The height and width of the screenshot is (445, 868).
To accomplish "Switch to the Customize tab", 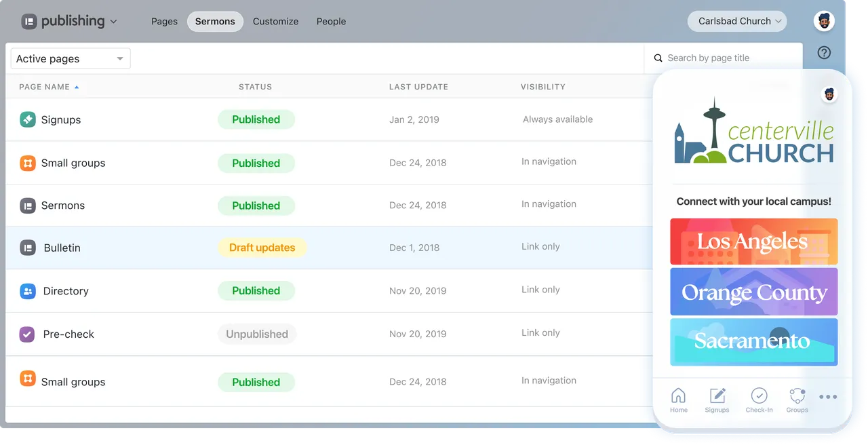I will click(x=275, y=21).
